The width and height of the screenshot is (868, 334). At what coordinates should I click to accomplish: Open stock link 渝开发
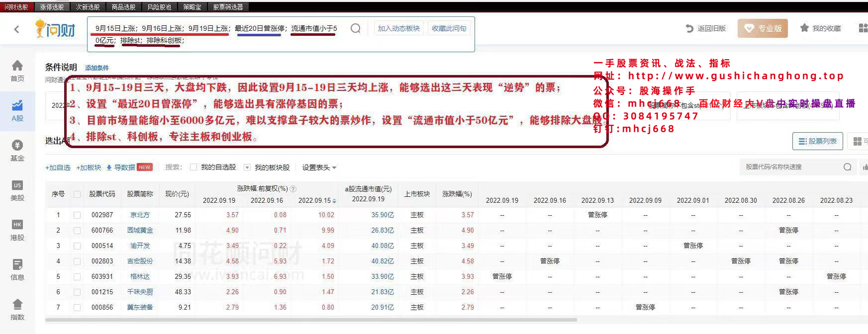pyautogui.click(x=140, y=246)
